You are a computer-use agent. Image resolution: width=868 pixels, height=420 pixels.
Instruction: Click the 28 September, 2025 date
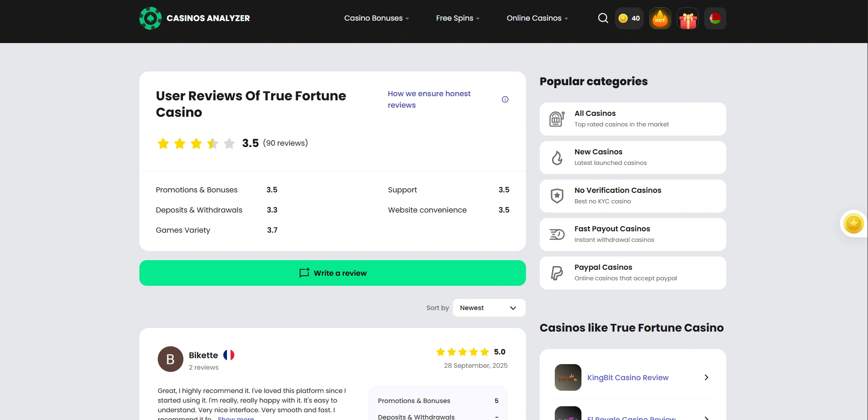[475, 365]
